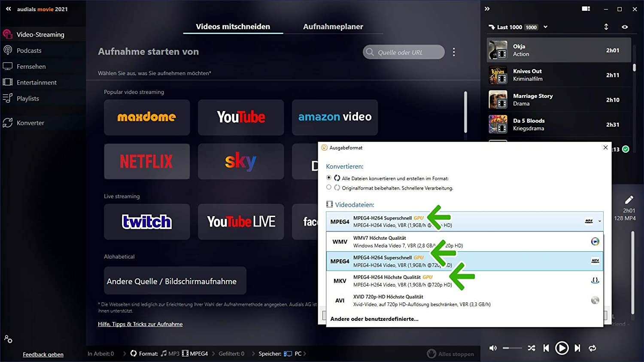Click 'Andere Quelle / Bildschirmaufnahme'
The height and width of the screenshot is (362, 644).
click(x=175, y=281)
